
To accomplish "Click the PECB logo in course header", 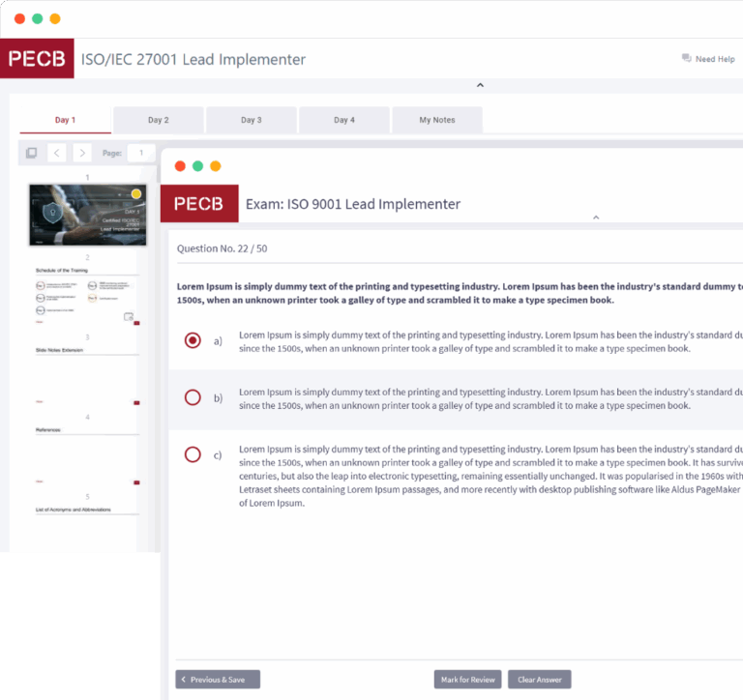I will click(x=37, y=59).
